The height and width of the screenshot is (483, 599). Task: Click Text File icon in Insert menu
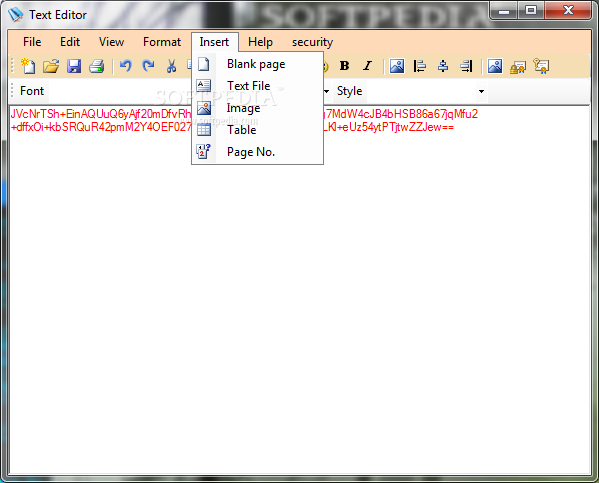tap(204, 86)
